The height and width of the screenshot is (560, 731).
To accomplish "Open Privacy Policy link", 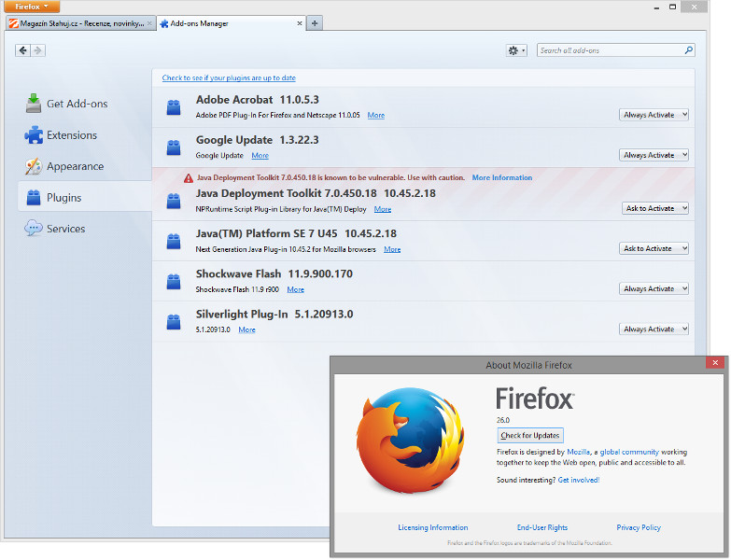I will coord(639,527).
